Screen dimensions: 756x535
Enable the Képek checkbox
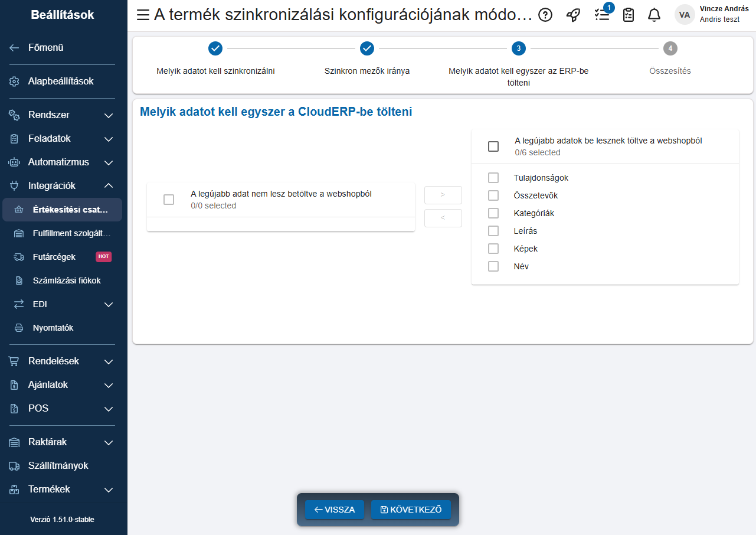[493, 249]
